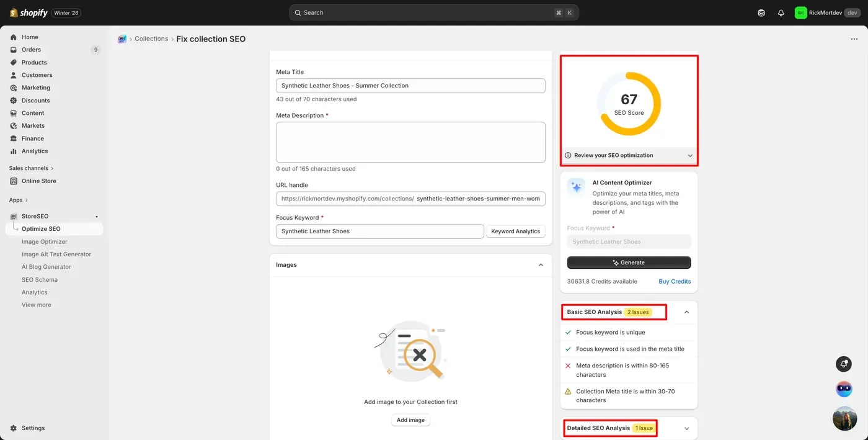This screenshot has height=440, width=868.
Task: Click the Focus Keyword field in main form
Action: pyautogui.click(x=379, y=231)
